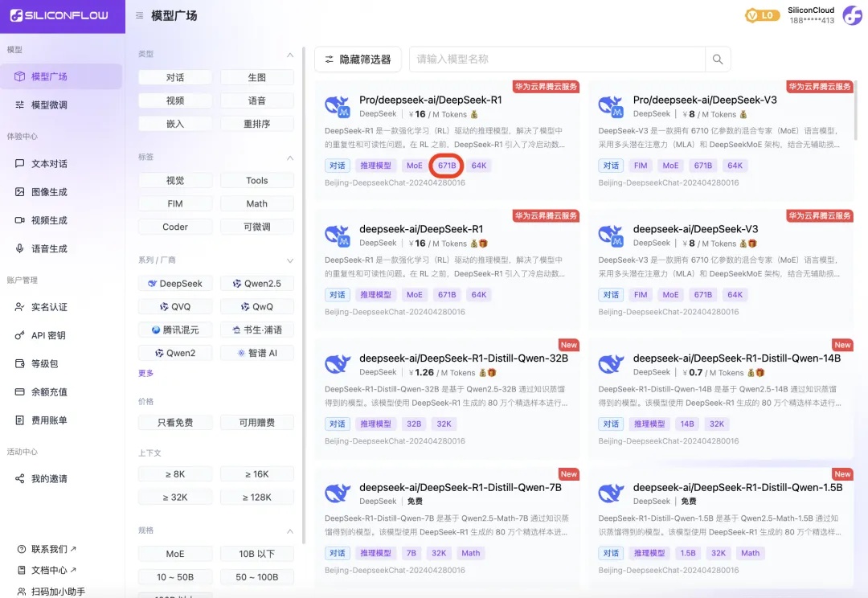Toggle the 视觉 tag filter
Screen dimensions: 868x598
[x=175, y=181]
